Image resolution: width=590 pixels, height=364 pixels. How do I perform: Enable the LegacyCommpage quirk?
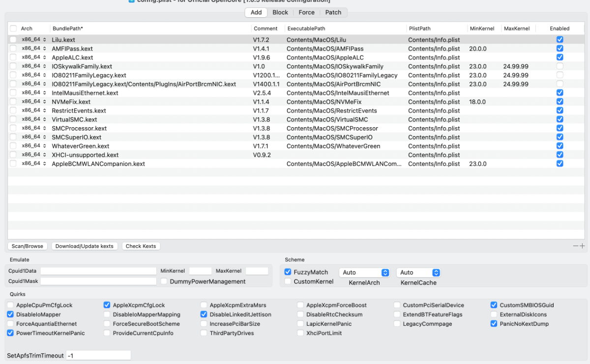point(397,324)
